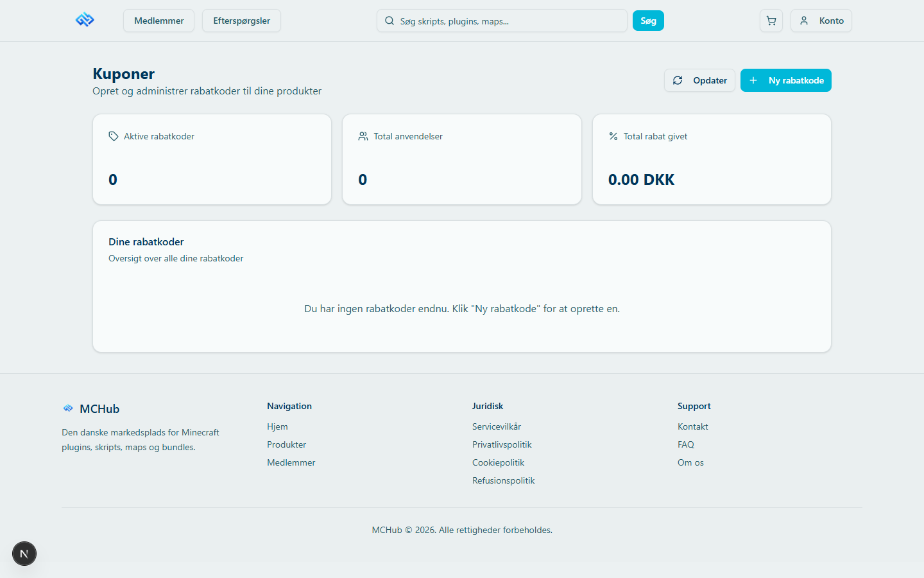Open the Konto account menu

[x=821, y=21]
